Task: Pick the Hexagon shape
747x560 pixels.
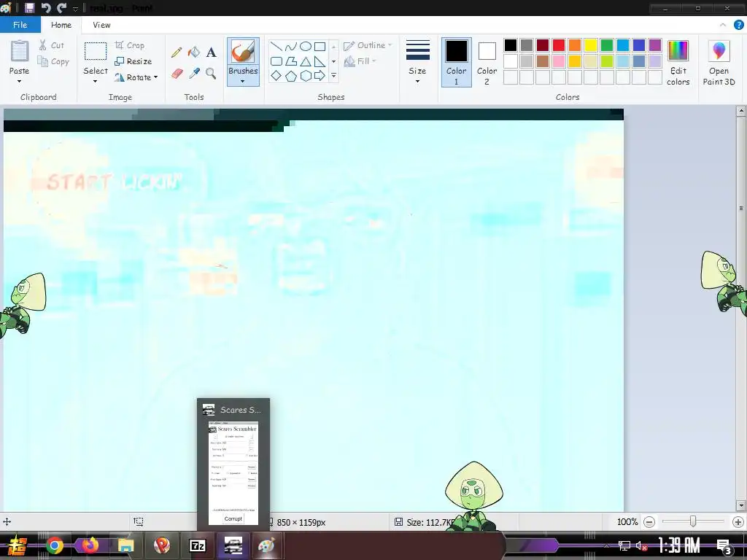Action: 306,75
